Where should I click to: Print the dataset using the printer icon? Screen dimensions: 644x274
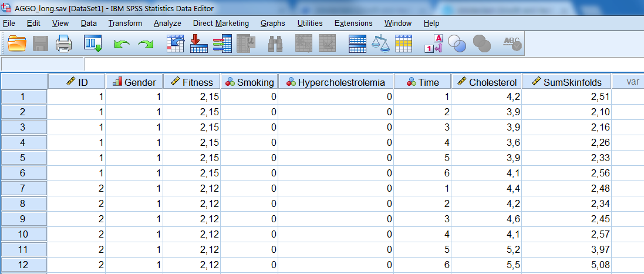coord(63,44)
